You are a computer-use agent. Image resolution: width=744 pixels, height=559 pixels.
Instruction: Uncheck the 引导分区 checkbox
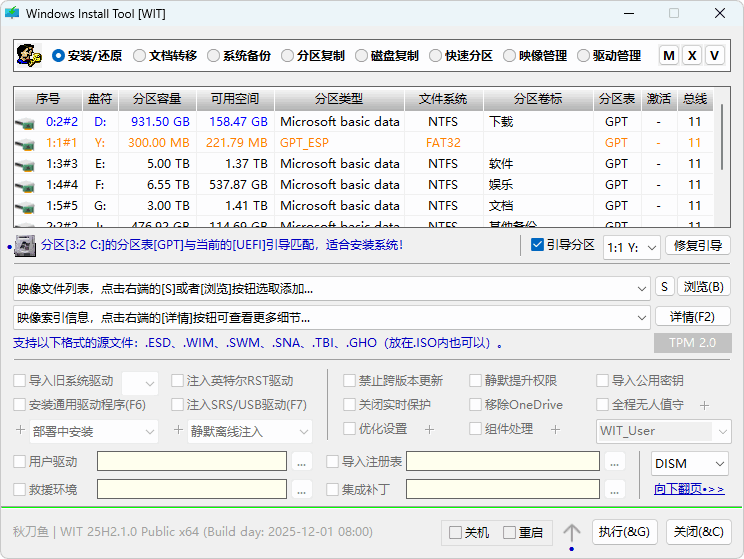coord(538,245)
